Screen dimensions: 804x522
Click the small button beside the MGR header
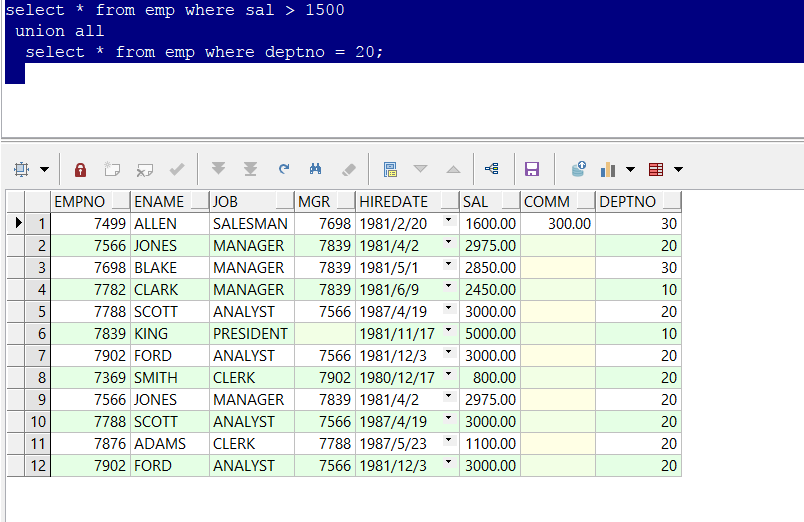coord(346,200)
